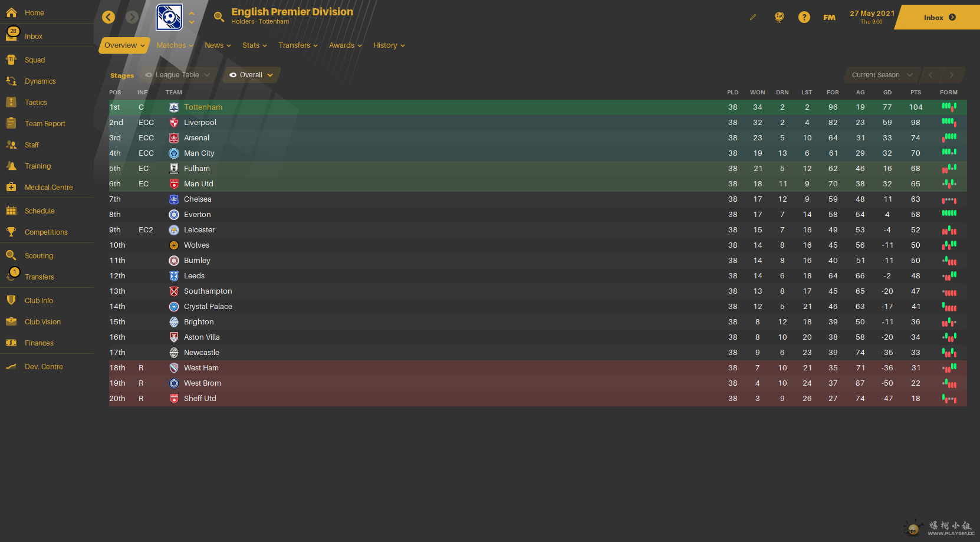Image resolution: width=980 pixels, height=542 pixels.
Task: Expand the Current Season dropdown
Action: tap(882, 75)
